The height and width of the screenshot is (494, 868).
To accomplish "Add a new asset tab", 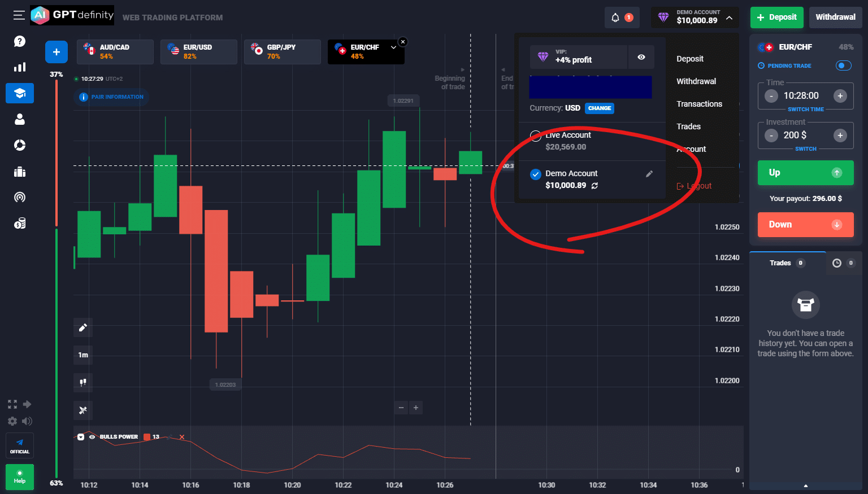I will 57,52.
